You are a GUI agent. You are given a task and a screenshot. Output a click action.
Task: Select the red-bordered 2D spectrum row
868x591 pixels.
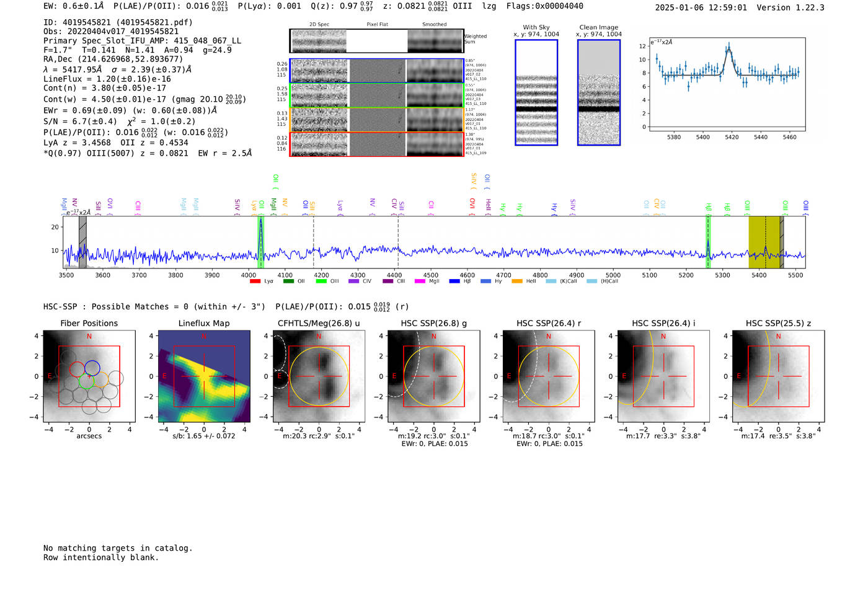(377, 144)
